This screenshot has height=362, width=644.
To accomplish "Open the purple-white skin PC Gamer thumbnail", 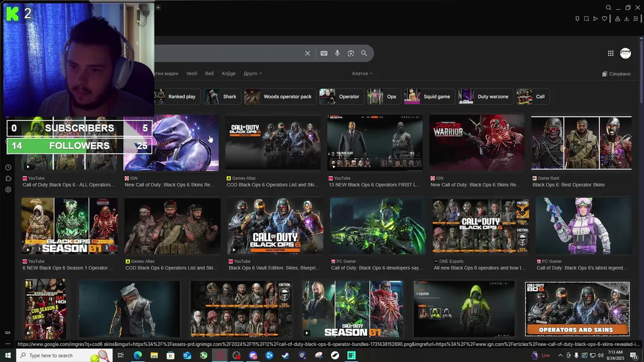I will tap(584, 226).
